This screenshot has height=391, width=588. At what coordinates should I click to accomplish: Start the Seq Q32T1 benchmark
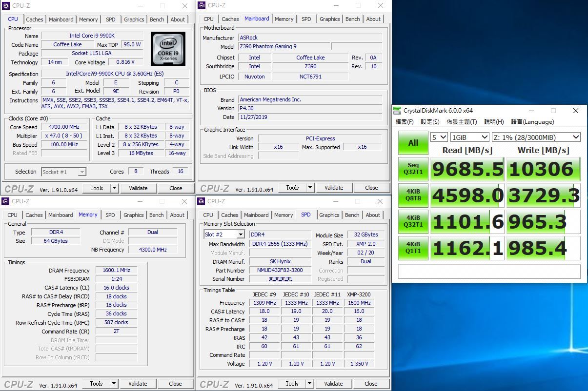(x=413, y=169)
